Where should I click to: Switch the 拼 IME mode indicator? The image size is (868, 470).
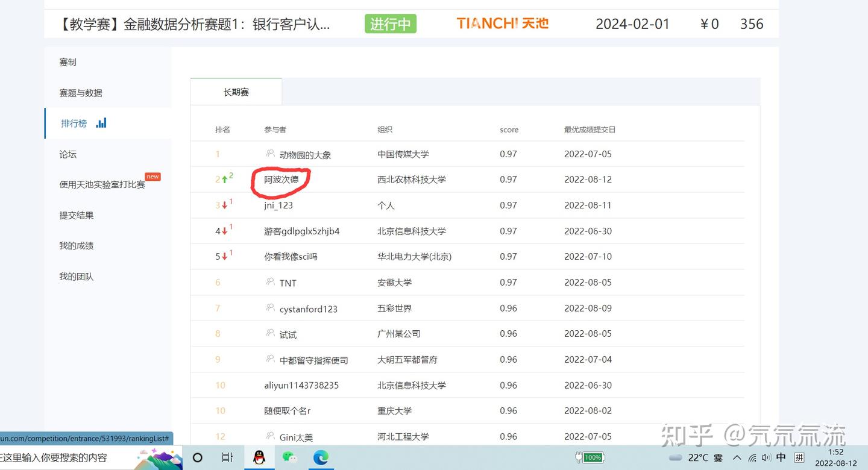pyautogui.click(x=799, y=457)
